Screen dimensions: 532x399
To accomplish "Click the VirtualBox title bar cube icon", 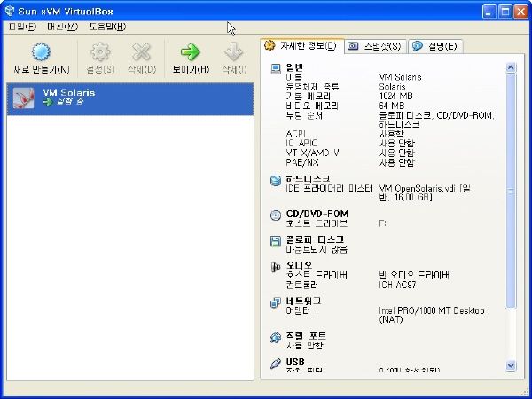I will [10, 11].
